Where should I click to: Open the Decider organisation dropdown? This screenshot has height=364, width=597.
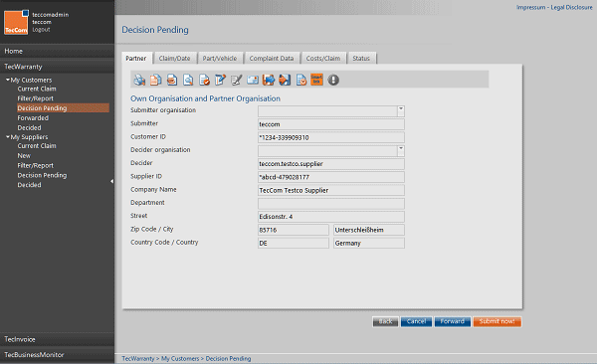pyautogui.click(x=401, y=151)
